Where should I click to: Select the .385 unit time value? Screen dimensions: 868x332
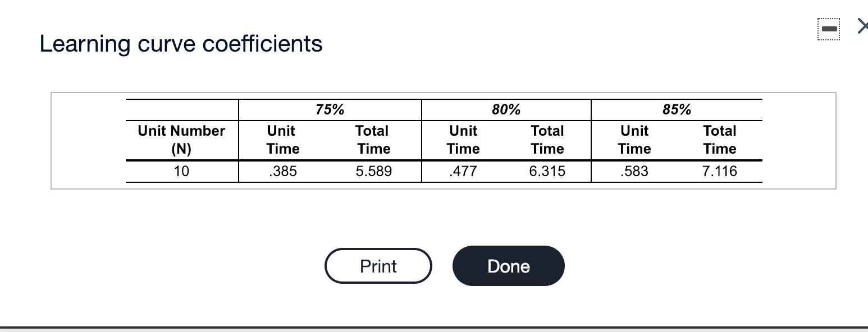282,171
